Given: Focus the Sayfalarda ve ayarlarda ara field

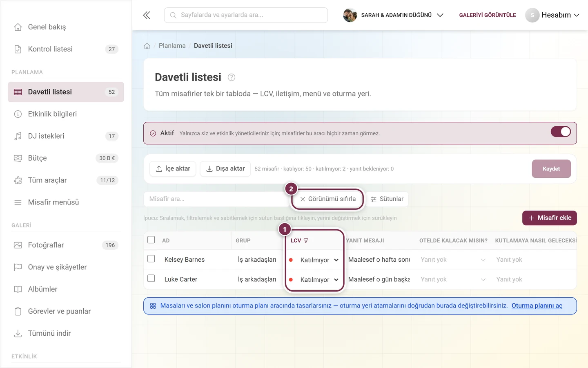Looking at the screenshot, I should pyautogui.click(x=246, y=15).
